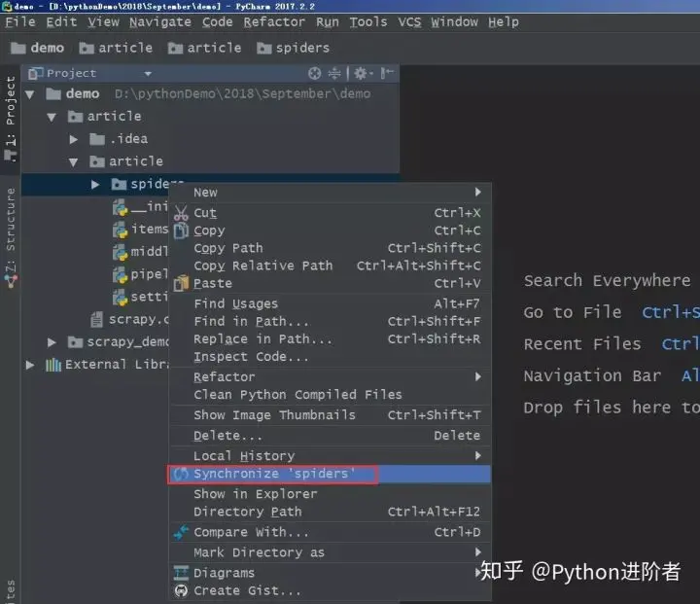Choose Delete... from context menu
This screenshot has height=604, width=700.
click(x=331, y=436)
